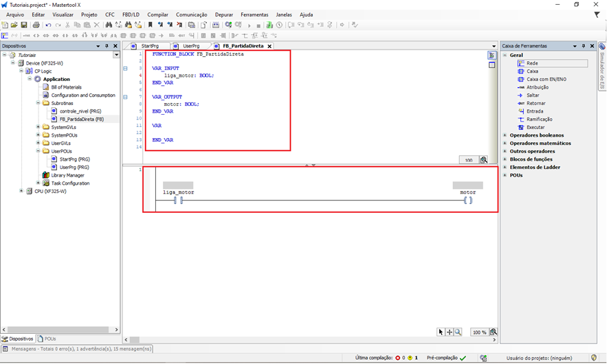Switch declaration editor to tabular view
The height and width of the screenshot is (364, 609).
click(491, 65)
